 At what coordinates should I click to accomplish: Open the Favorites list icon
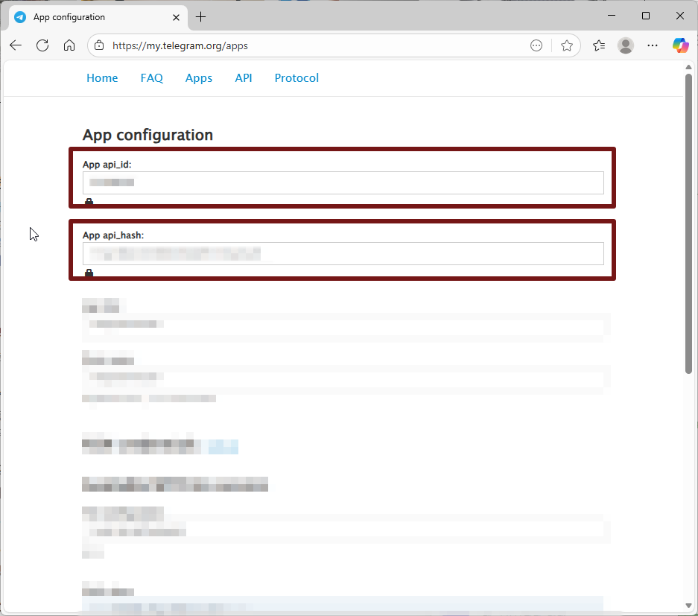click(x=599, y=45)
